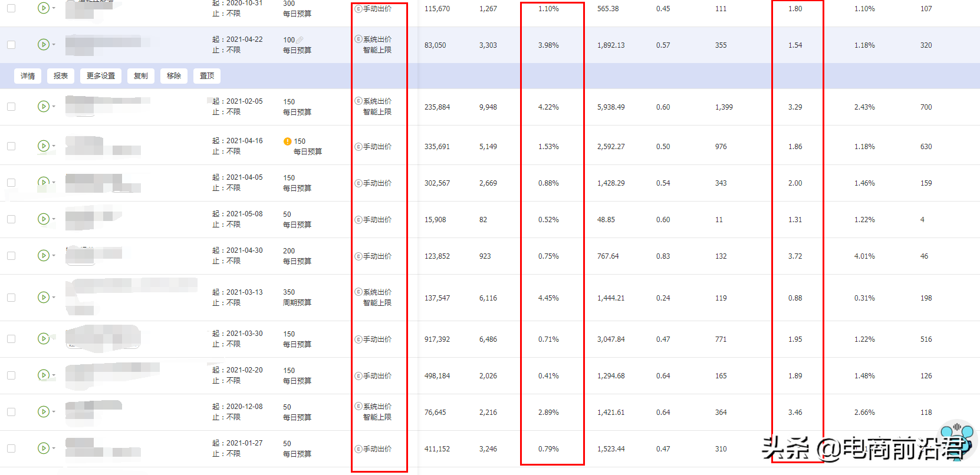Click the status play icon for the 2021-01-27 campaign
Screen dimensions: 980x475
(x=43, y=448)
